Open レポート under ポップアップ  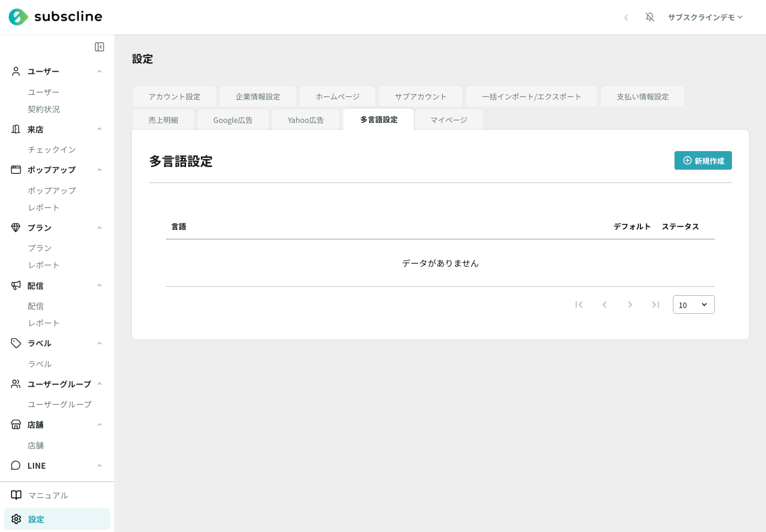(44, 207)
